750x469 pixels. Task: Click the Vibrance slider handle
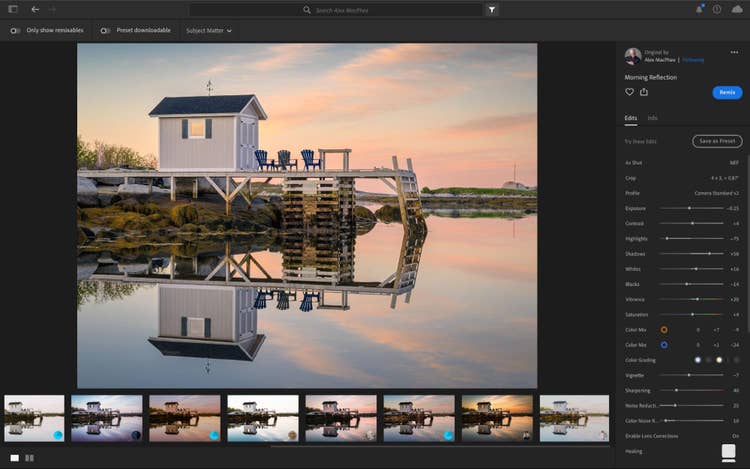[697, 299]
